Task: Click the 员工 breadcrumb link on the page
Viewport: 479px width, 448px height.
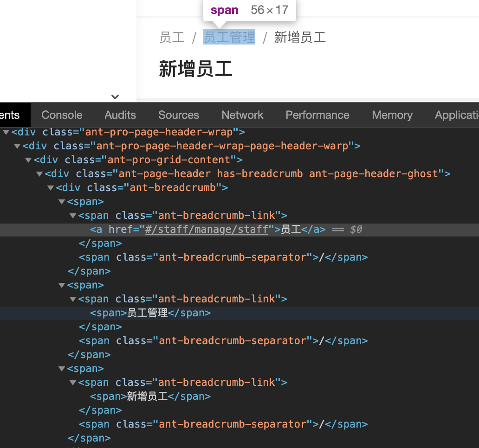Action: click(172, 38)
